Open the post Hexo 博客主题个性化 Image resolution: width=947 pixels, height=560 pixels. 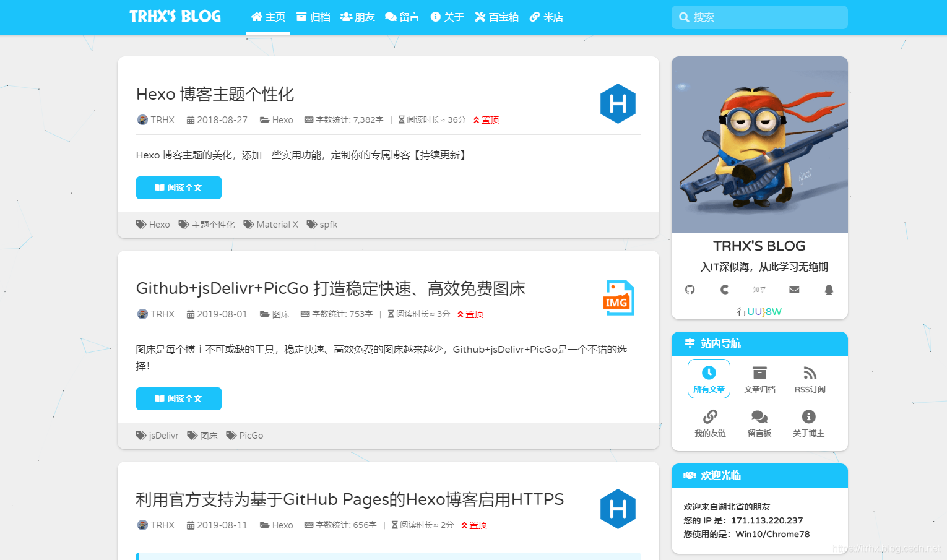tap(215, 94)
